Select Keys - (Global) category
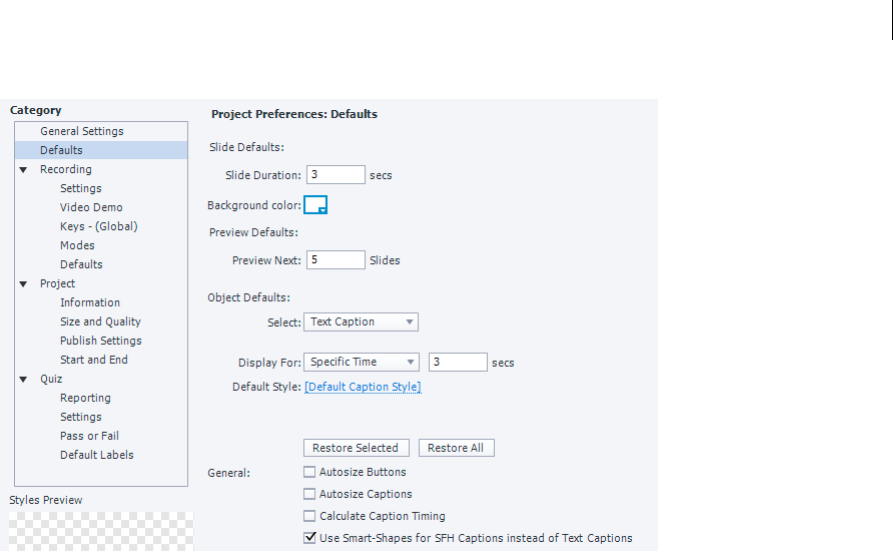893x551 pixels. pos(98,227)
